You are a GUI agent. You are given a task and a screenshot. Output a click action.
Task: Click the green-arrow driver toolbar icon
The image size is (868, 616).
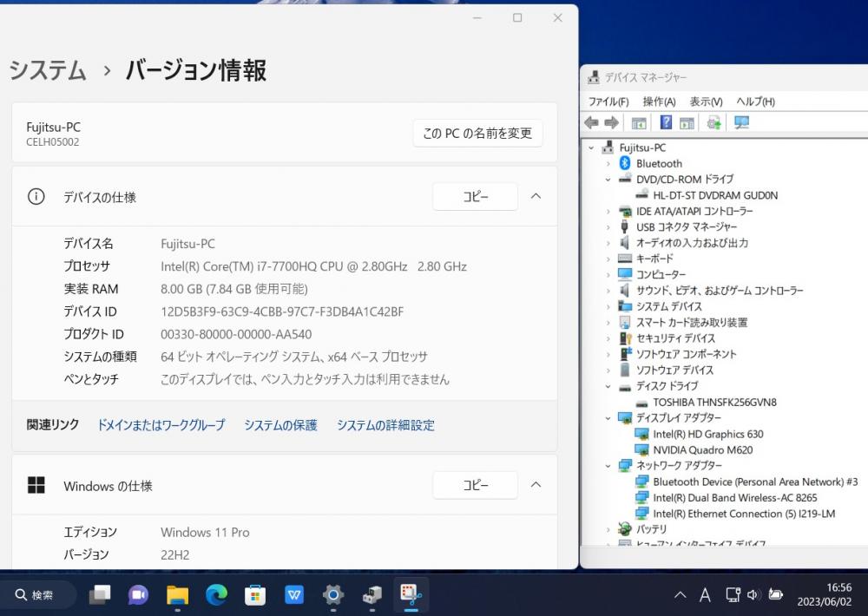[714, 123]
